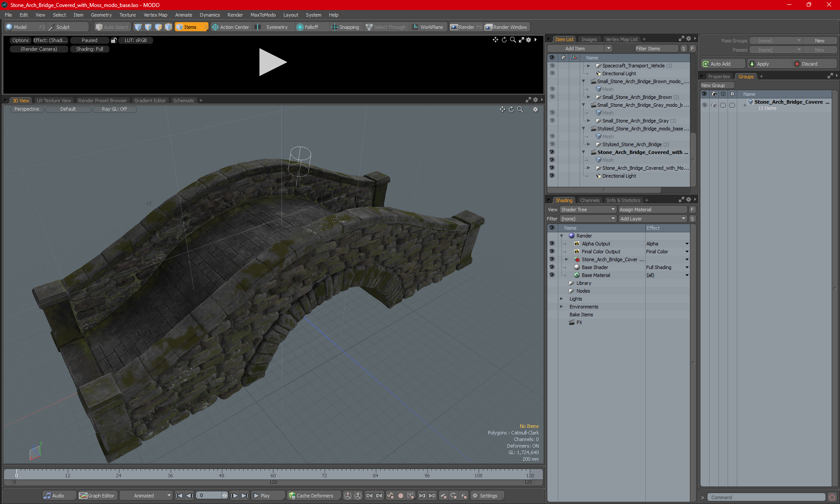Toggle the WorkPlane tool

pyautogui.click(x=427, y=27)
